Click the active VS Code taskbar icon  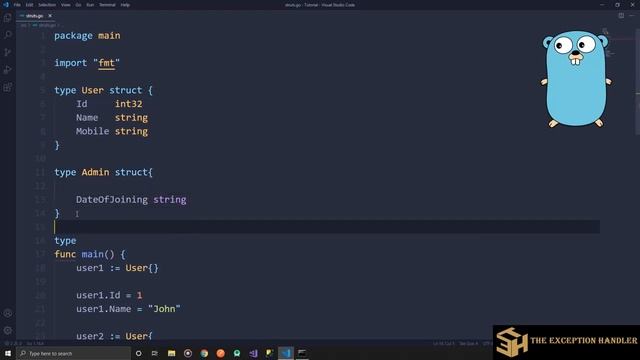pos(286,353)
